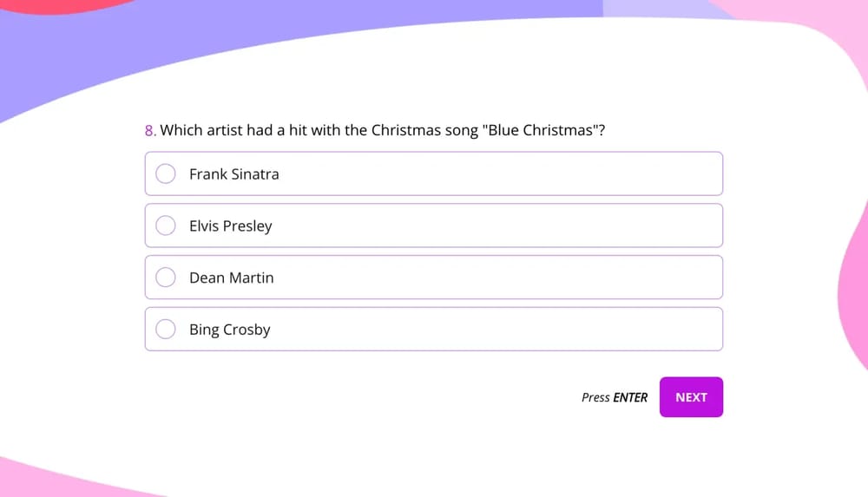Click the Blue Christmas question text
This screenshot has width=868, height=497.
pos(382,130)
